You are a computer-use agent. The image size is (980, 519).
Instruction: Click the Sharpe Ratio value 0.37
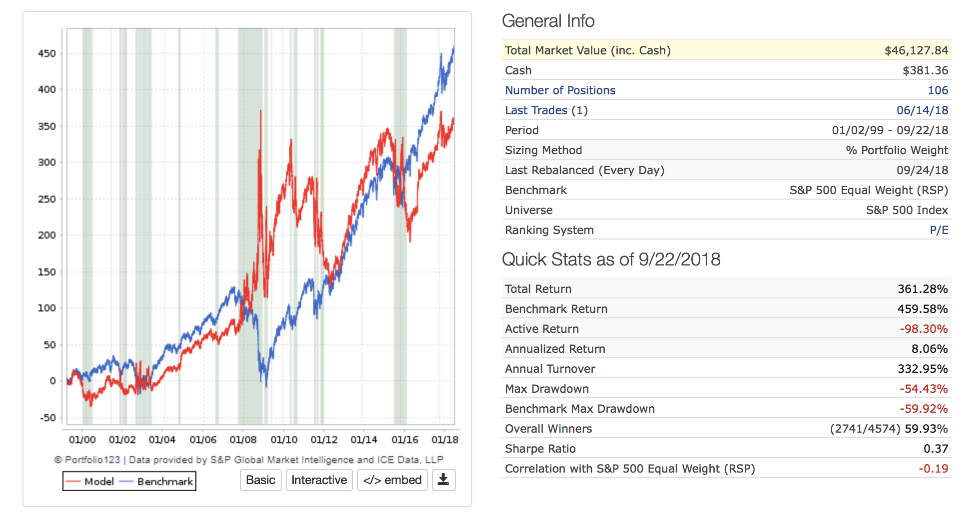(x=936, y=449)
